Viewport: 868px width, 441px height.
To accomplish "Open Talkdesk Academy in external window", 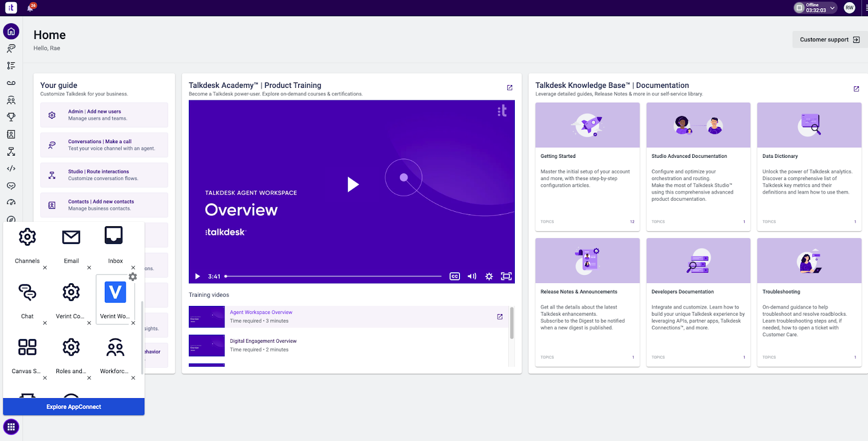I will [509, 88].
